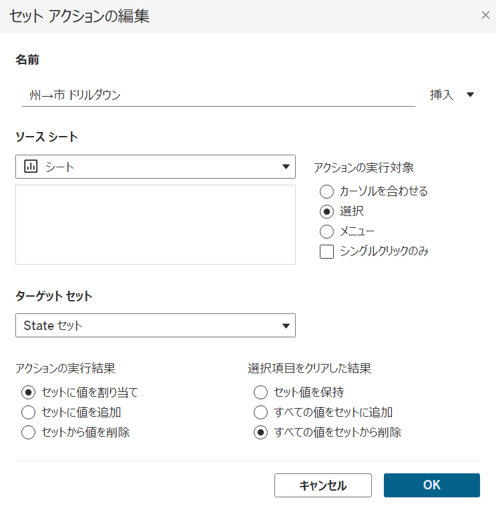Open the State セット target dropdown
Image resolution: width=496 pixels, height=512 pixels.
pos(155,325)
